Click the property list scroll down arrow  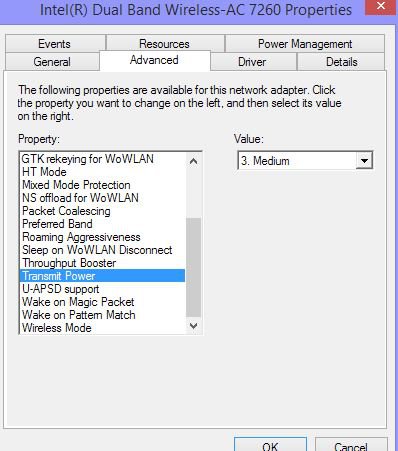(x=193, y=326)
